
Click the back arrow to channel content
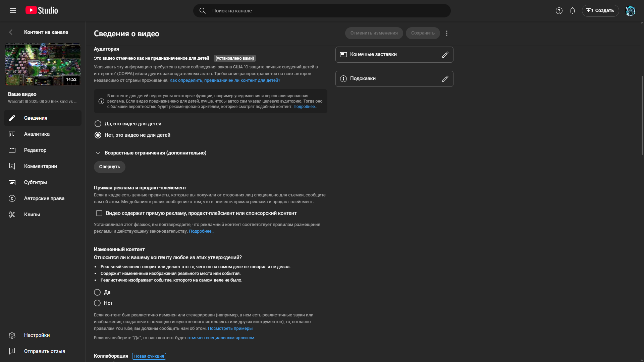pyautogui.click(x=12, y=32)
